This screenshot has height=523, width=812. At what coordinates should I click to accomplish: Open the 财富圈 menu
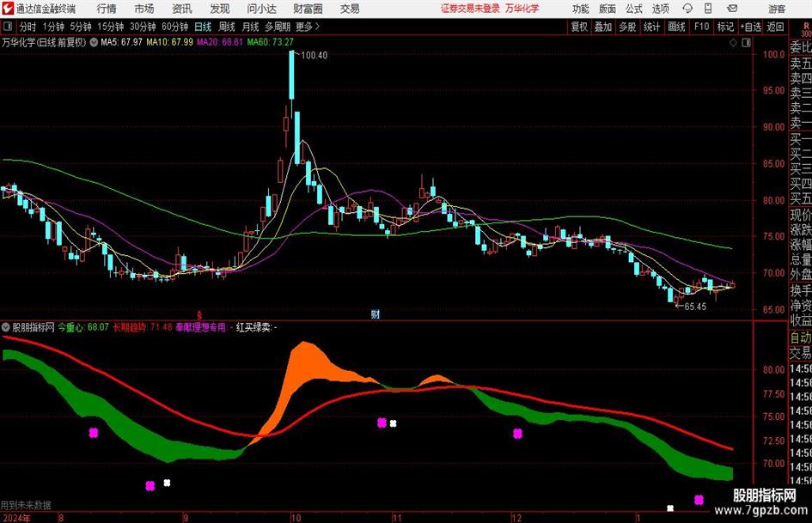coord(308,9)
